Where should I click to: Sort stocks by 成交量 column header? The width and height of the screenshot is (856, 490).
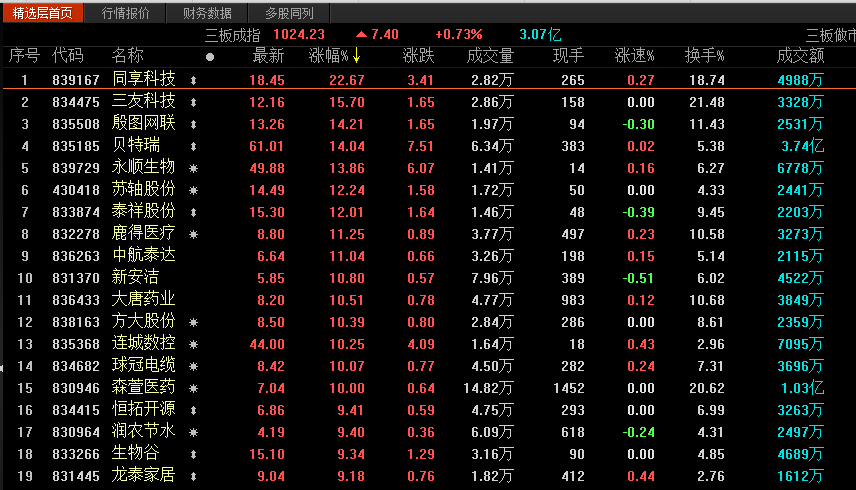490,55
